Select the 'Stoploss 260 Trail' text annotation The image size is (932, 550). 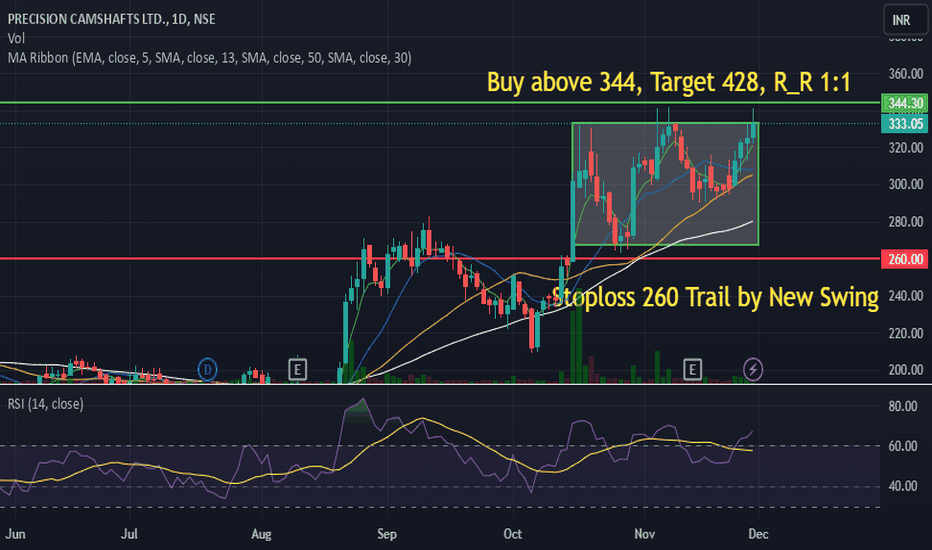click(715, 297)
